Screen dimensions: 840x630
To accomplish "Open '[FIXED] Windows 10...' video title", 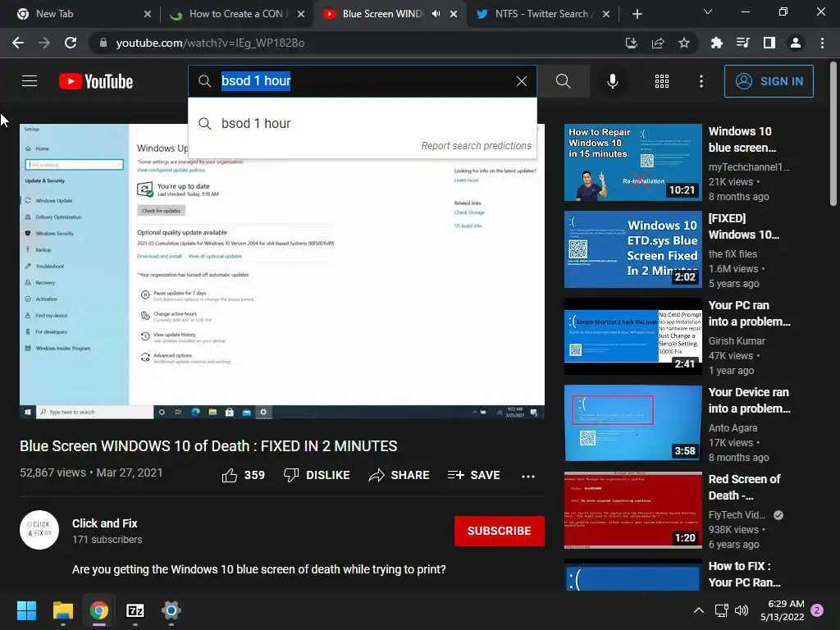I will click(743, 226).
